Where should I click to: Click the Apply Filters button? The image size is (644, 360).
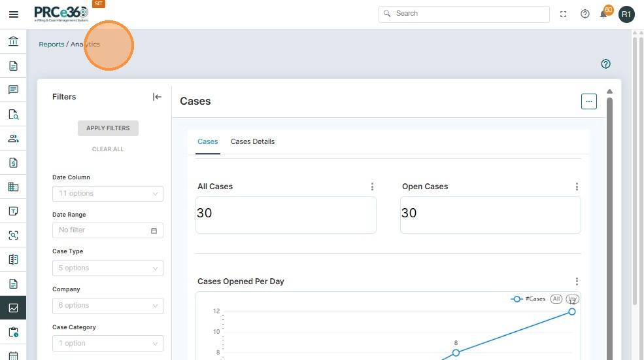coord(108,128)
